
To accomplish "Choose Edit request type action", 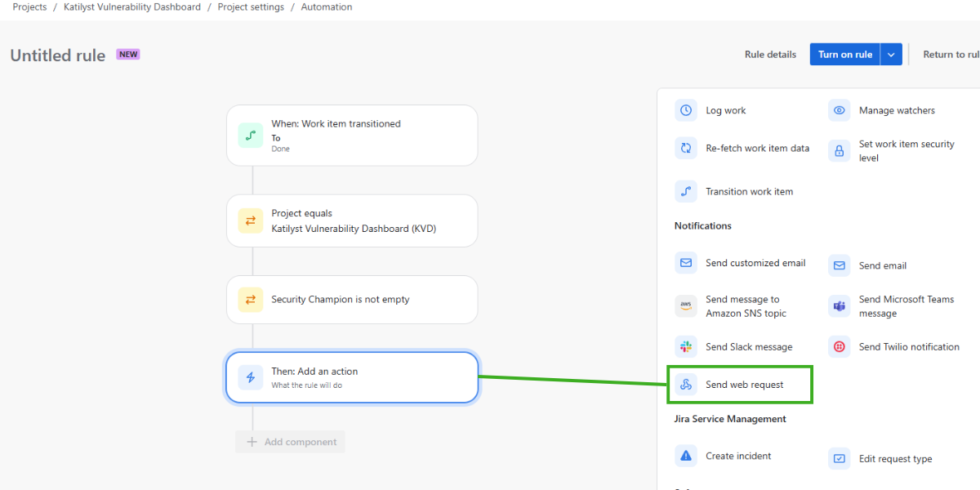I will 896,458.
